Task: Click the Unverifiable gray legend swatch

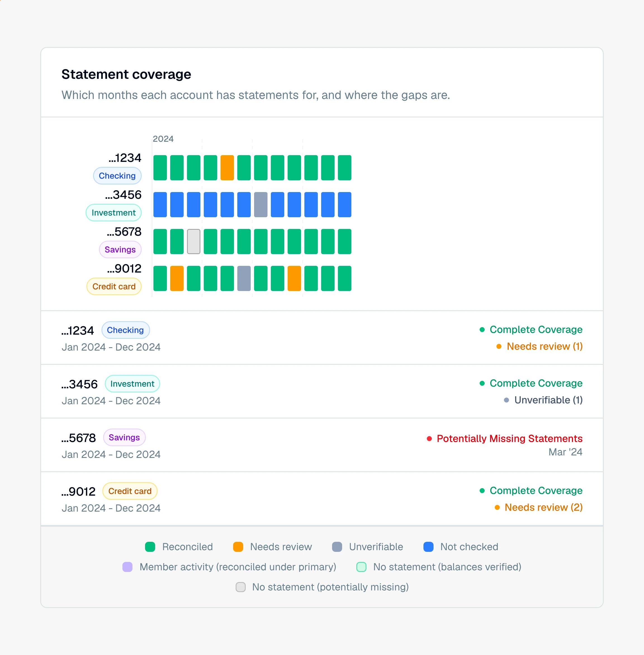Action: tap(337, 547)
